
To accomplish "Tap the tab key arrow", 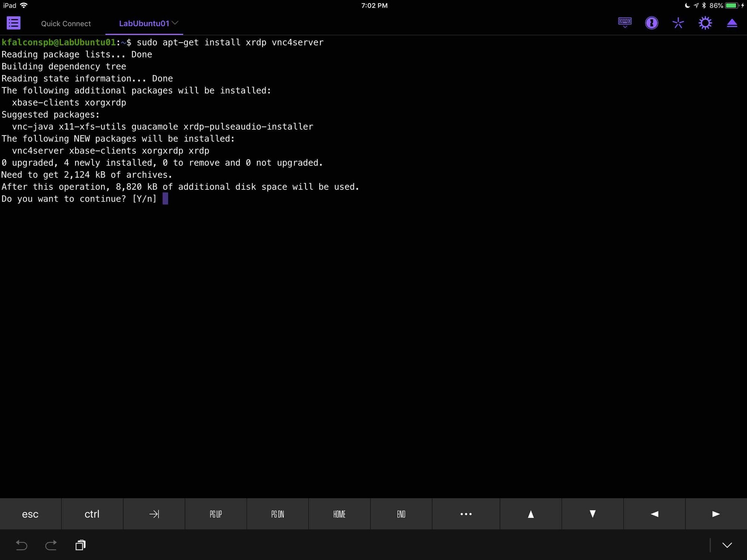I will 154,514.
